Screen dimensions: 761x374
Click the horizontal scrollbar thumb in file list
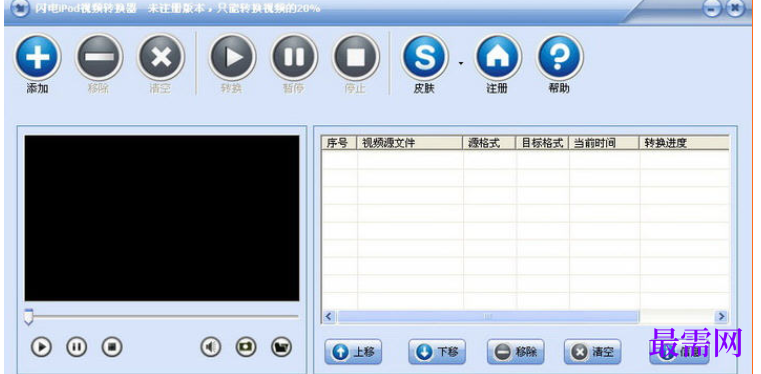tap(488, 317)
